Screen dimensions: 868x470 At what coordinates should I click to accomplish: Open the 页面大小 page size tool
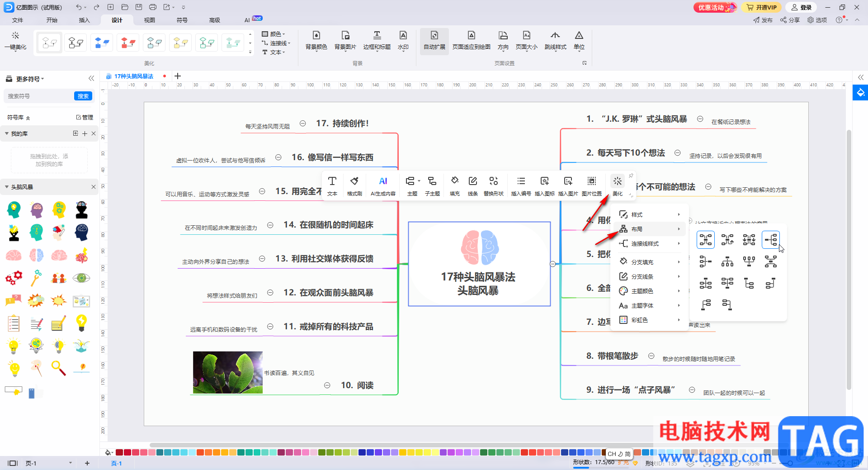pyautogui.click(x=526, y=41)
